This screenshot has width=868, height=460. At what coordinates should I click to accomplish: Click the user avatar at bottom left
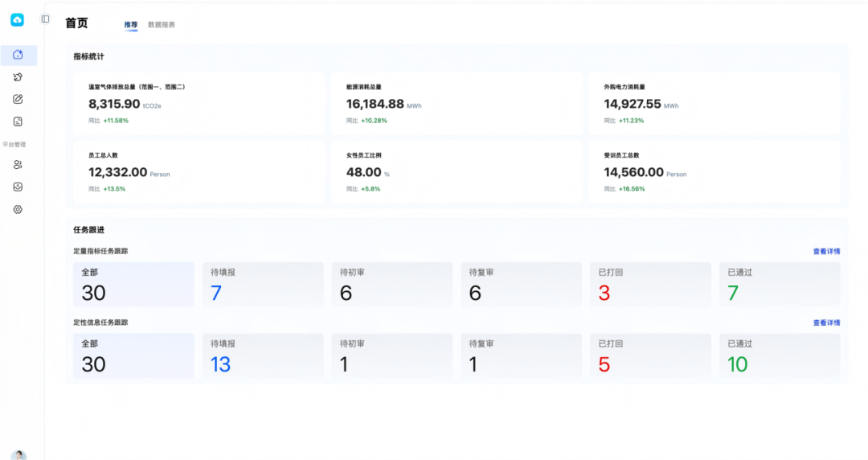18,454
